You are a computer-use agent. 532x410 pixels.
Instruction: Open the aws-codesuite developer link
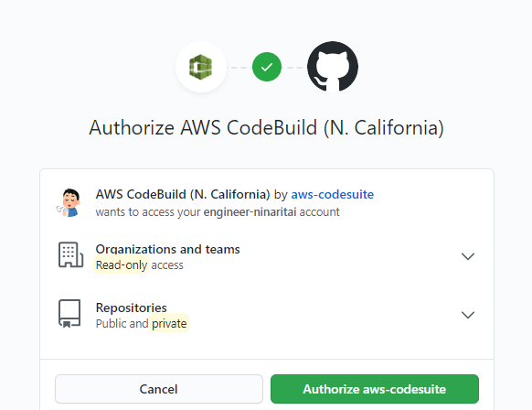(333, 194)
